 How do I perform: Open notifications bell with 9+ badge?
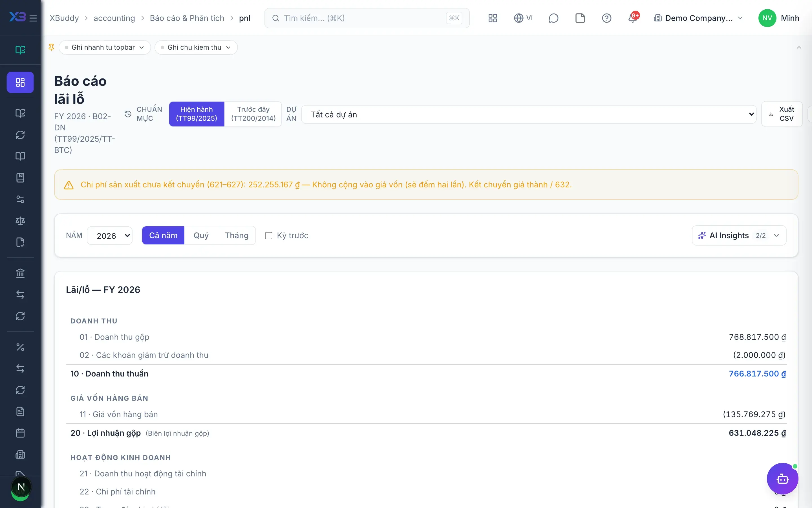pos(633,17)
